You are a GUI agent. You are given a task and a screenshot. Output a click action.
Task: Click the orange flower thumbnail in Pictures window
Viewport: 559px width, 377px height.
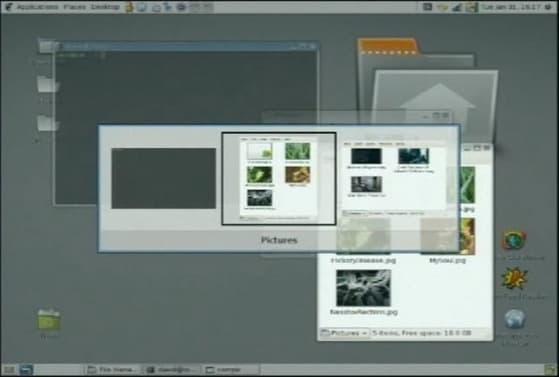[468, 236]
